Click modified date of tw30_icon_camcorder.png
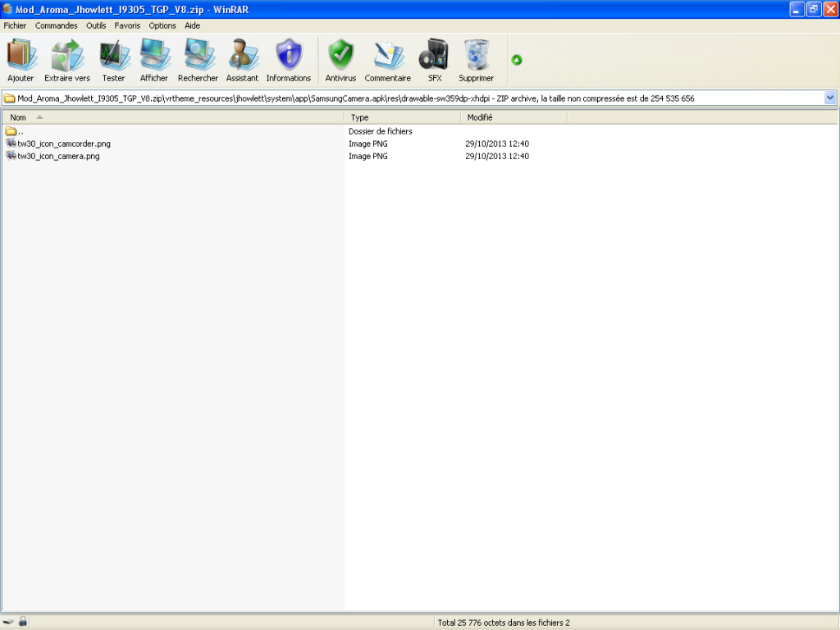This screenshot has height=630, width=840. pyautogui.click(x=497, y=144)
